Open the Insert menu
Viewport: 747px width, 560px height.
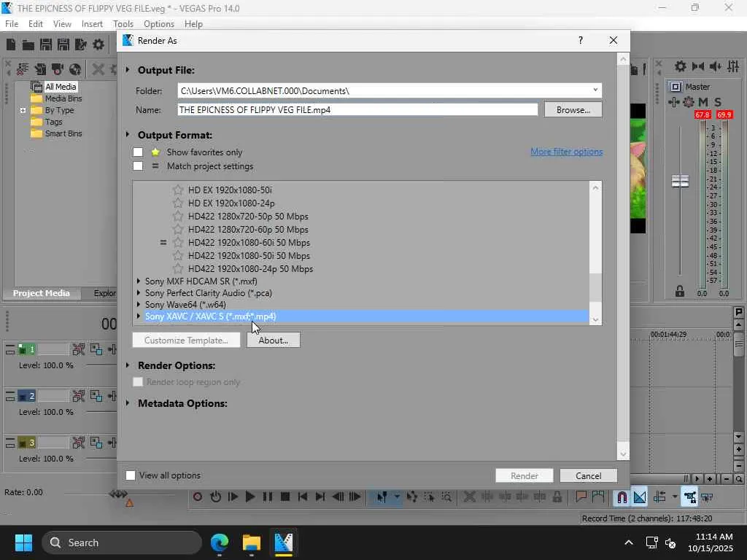coord(92,24)
